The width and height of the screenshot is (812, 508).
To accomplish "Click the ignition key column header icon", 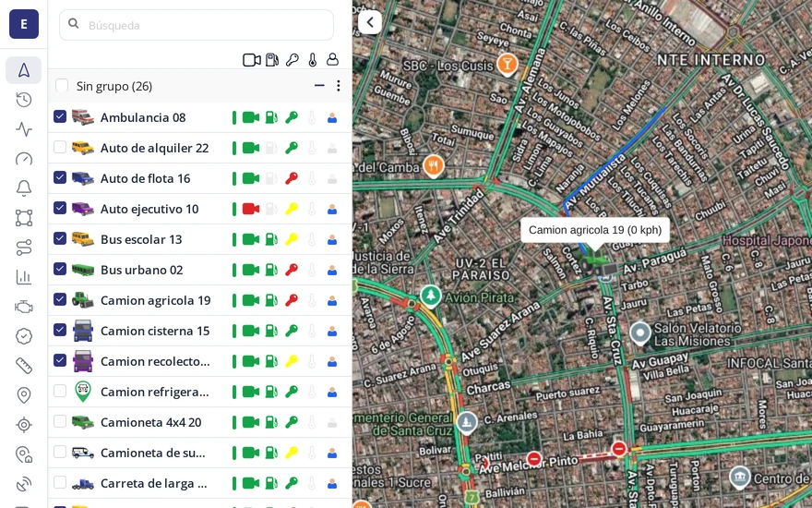I will click(x=293, y=60).
